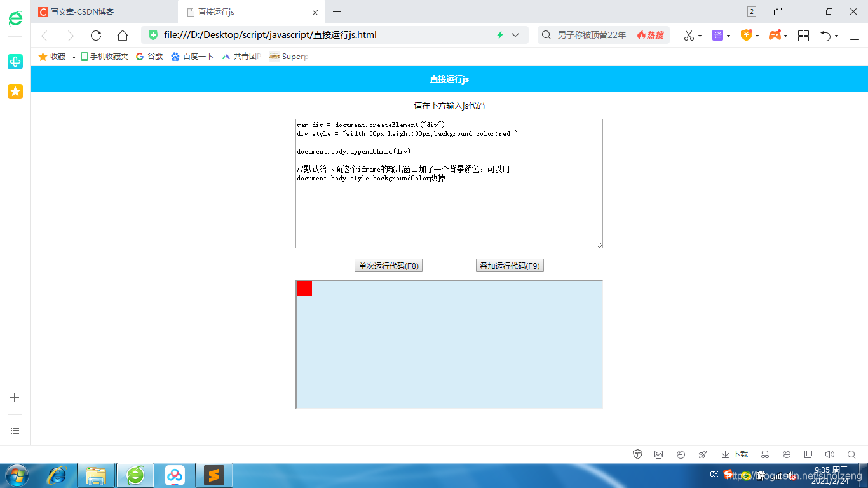Click the teal clover sidebar icon
This screenshot has height=488, width=868.
tap(15, 62)
